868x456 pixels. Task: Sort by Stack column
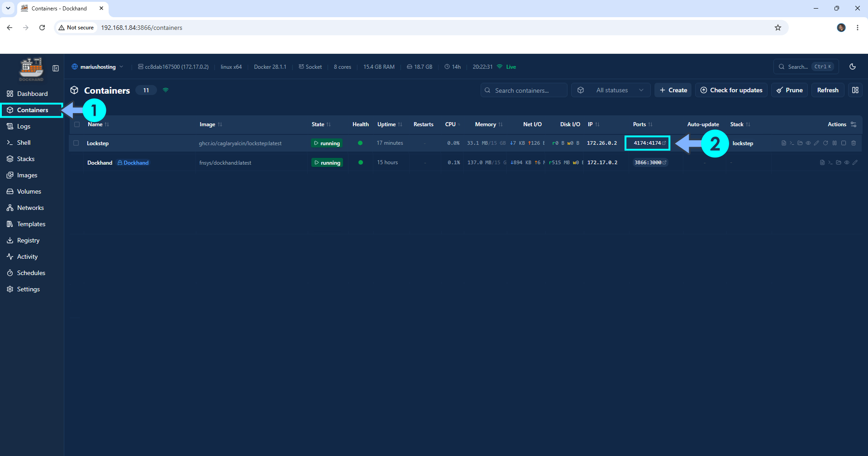740,124
